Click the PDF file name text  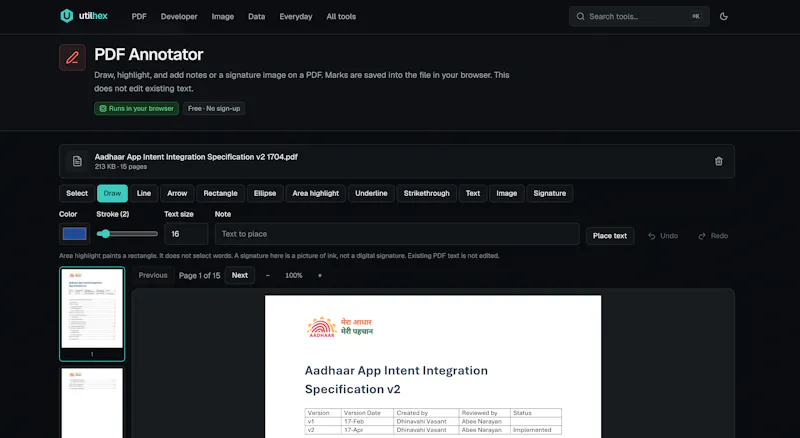click(196, 157)
